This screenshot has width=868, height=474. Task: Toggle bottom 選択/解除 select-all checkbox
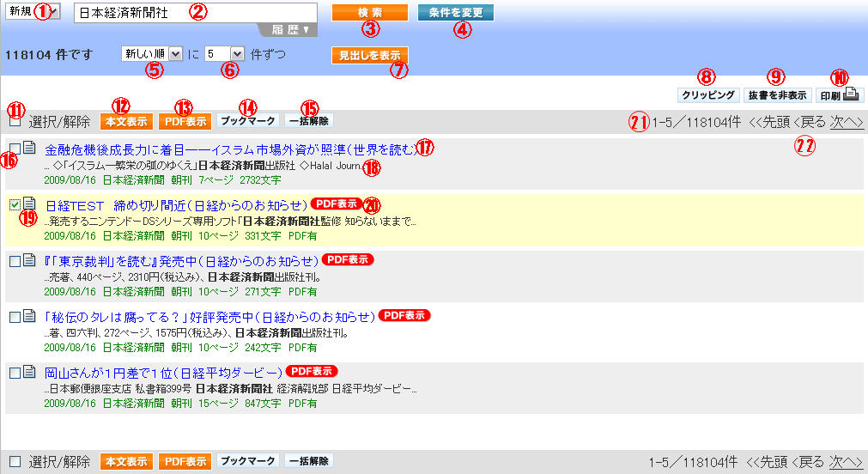(x=15, y=461)
